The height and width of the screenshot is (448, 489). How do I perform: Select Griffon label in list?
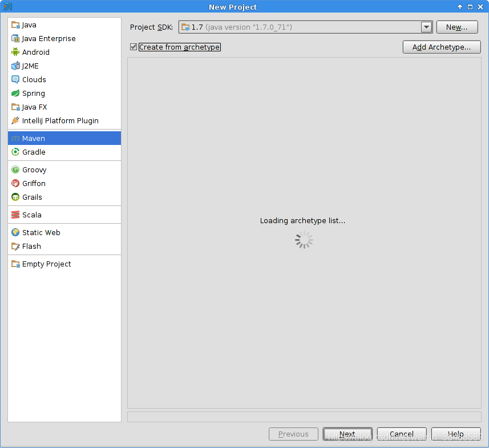(34, 183)
